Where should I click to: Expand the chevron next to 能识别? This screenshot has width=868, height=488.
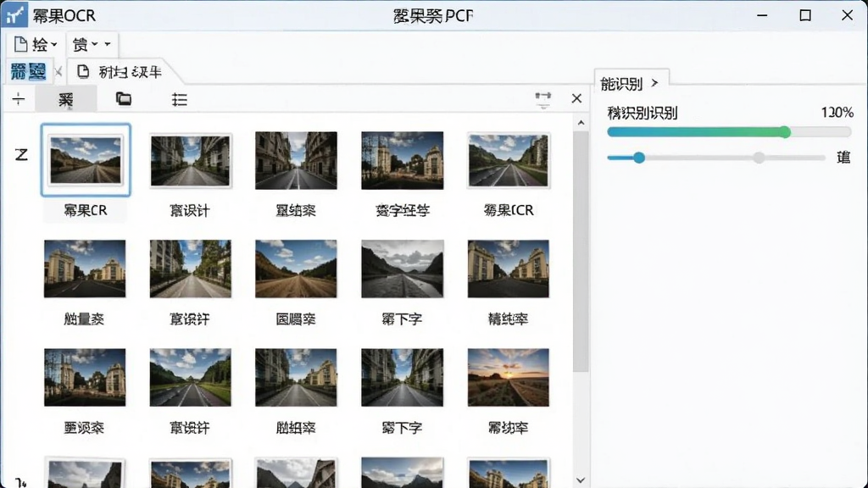pos(655,83)
